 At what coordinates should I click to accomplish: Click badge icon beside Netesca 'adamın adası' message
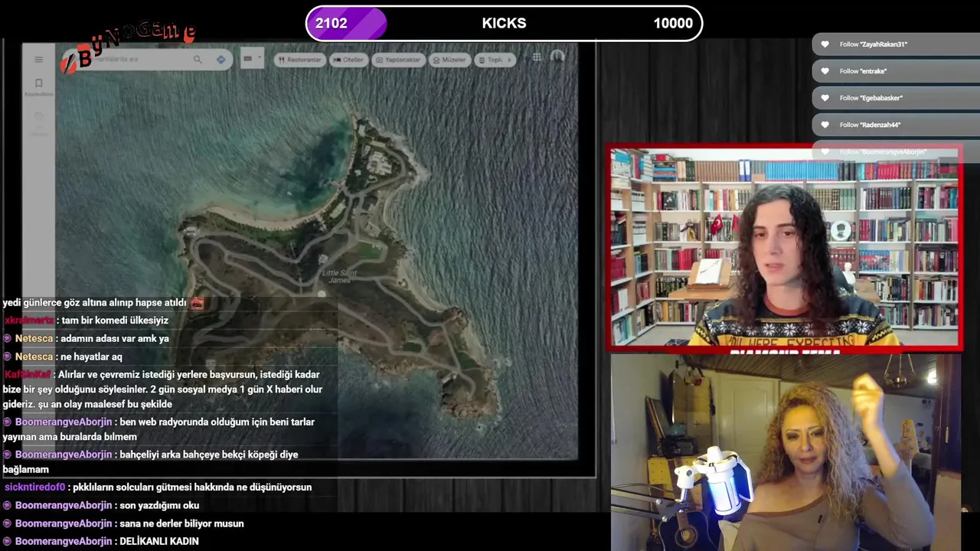[x=8, y=338]
